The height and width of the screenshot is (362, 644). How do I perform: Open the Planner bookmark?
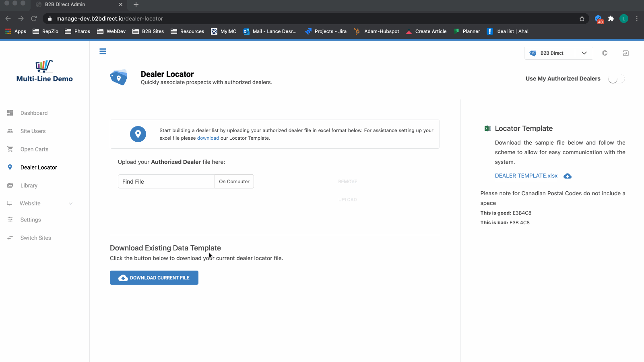[467, 31]
